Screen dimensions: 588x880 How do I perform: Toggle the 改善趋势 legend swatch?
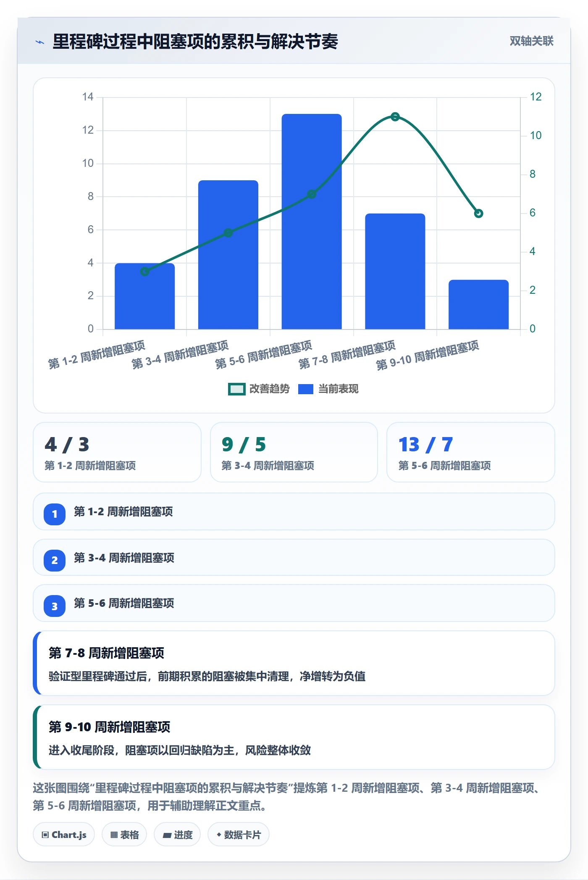tap(236, 389)
